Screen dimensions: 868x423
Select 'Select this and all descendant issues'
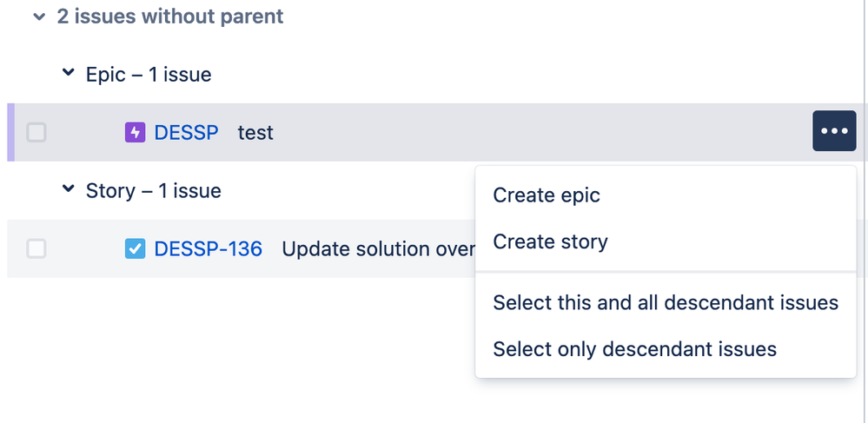click(x=666, y=302)
